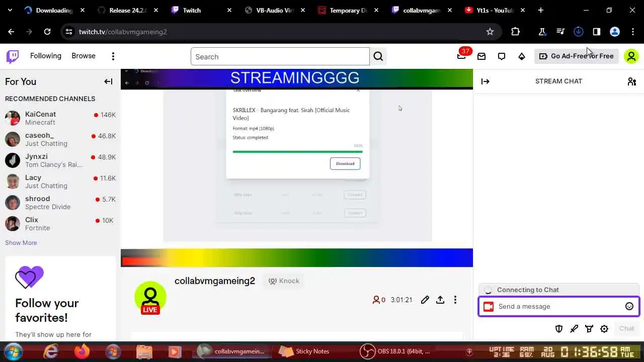Click the Browse link

click(x=84, y=56)
